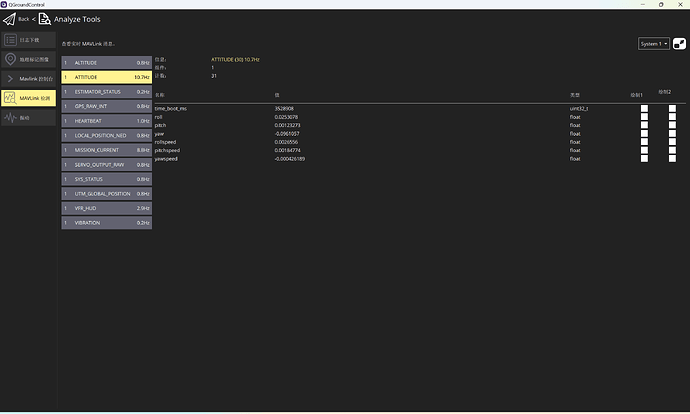Tick plot 1 checkbox for yawspeed

tap(644, 159)
